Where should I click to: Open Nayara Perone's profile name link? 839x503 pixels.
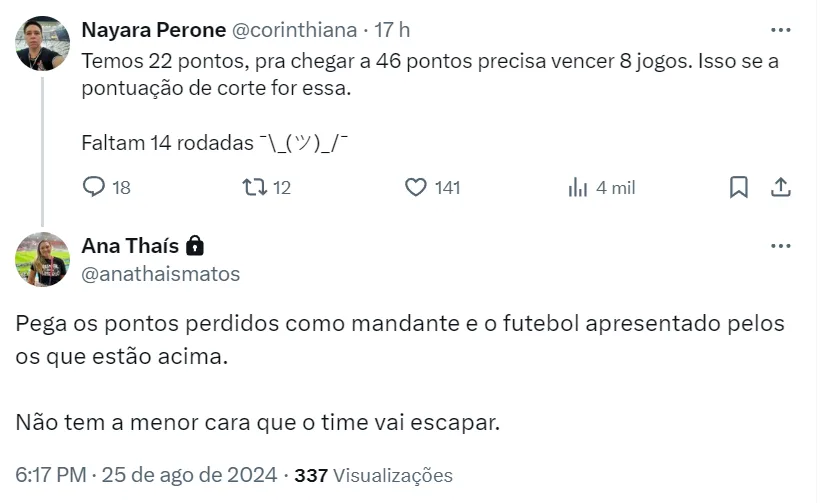(153, 30)
